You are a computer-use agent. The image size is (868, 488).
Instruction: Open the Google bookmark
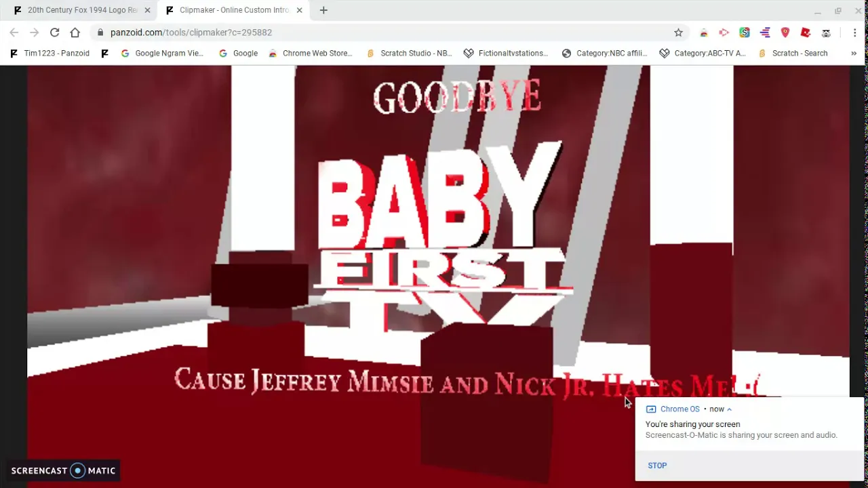(x=238, y=53)
